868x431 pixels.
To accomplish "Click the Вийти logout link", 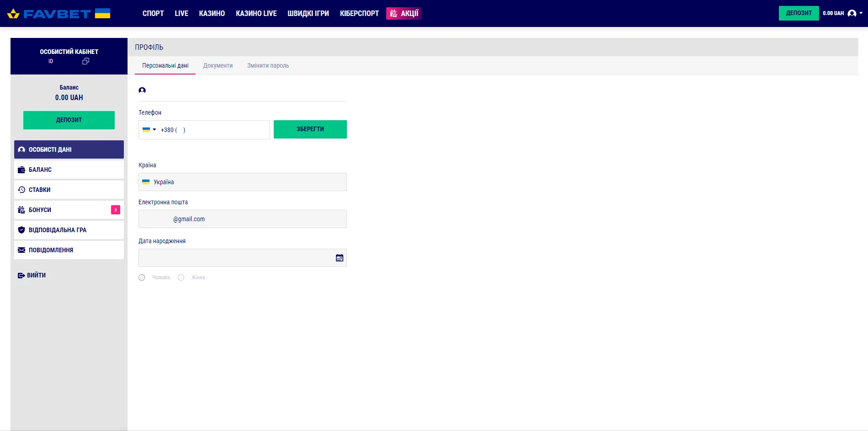I will [x=32, y=275].
